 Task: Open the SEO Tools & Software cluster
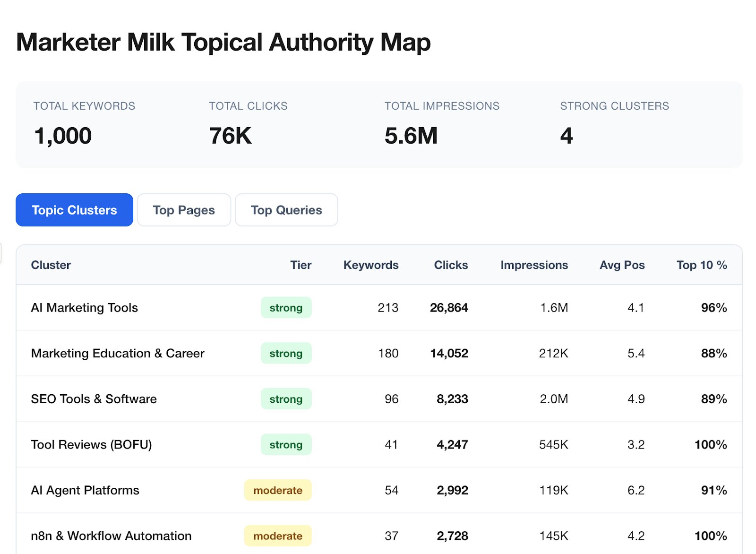[93, 399]
